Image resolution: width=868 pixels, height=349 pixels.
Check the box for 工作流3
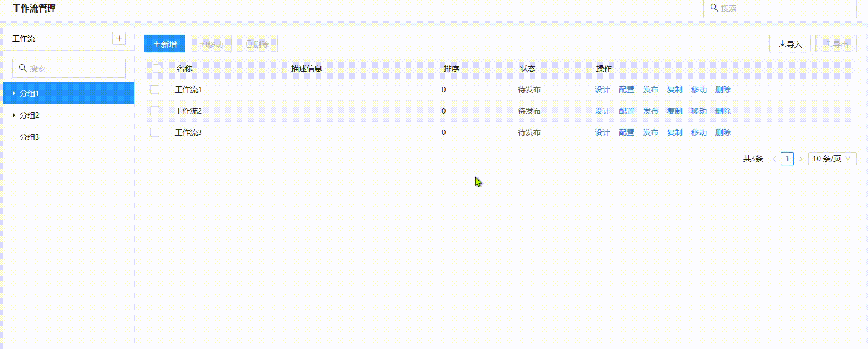[155, 132]
